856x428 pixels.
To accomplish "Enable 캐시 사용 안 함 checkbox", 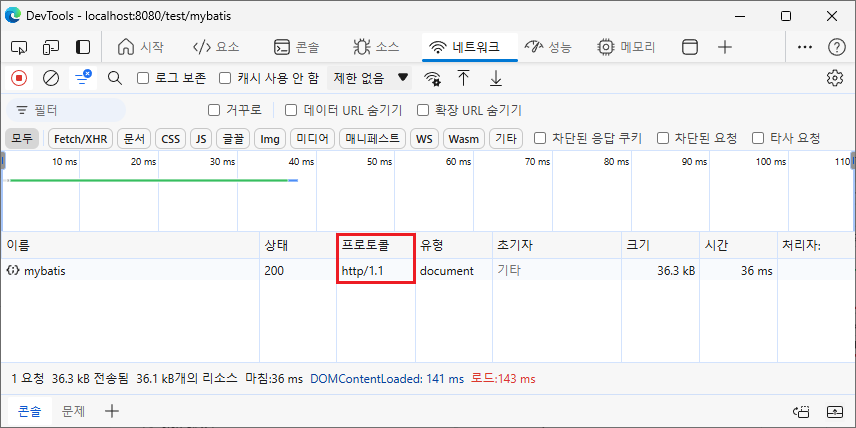I will (x=225, y=78).
